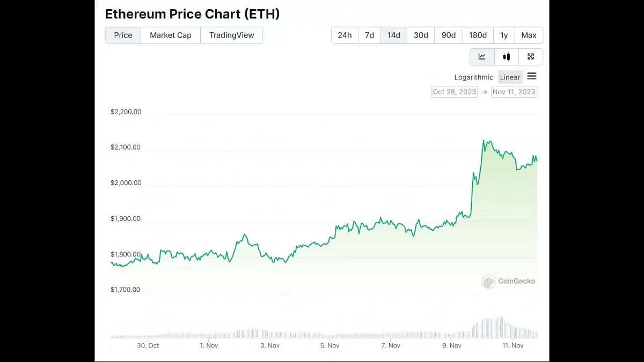Display the 90d price history
This screenshot has height=362, width=644.
click(448, 35)
